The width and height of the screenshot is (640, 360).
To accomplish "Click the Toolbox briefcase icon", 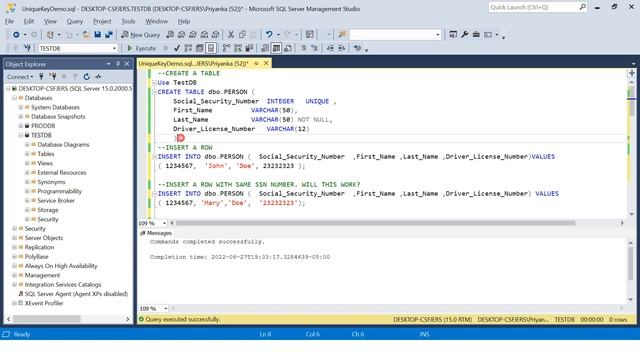I will coord(476,35).
